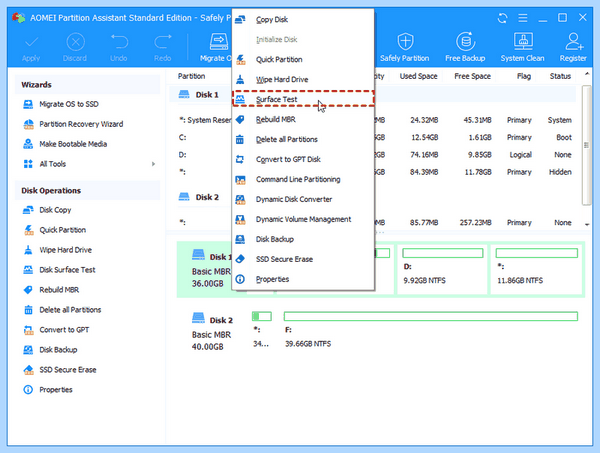Image resolution: width=600 pixels, height=453 pixels.
Task: Select the D: 9.92GB NTFS partition block
Action: tap(442, 270)
